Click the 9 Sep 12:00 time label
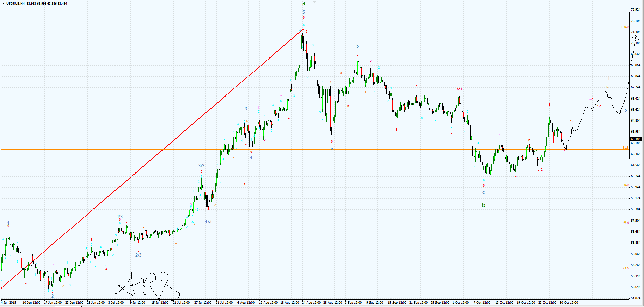Screen dimensions: 644x307 point(375,303)
